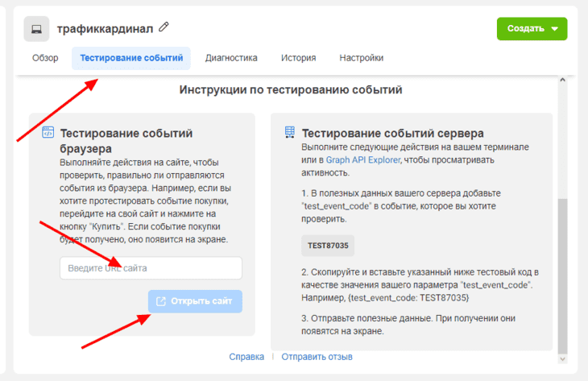Click the Открыть сайт button
The image size is (588, 381).
(195, 301)
